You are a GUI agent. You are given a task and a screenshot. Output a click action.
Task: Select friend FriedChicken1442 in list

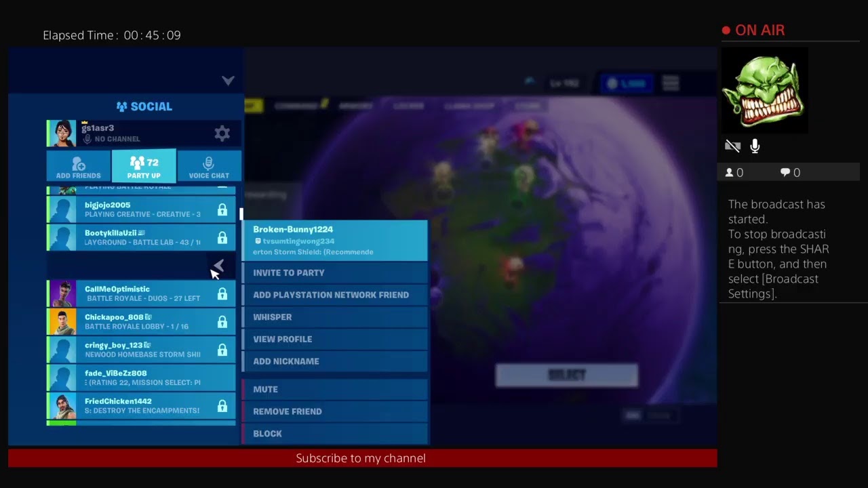(x=141, y=405)
